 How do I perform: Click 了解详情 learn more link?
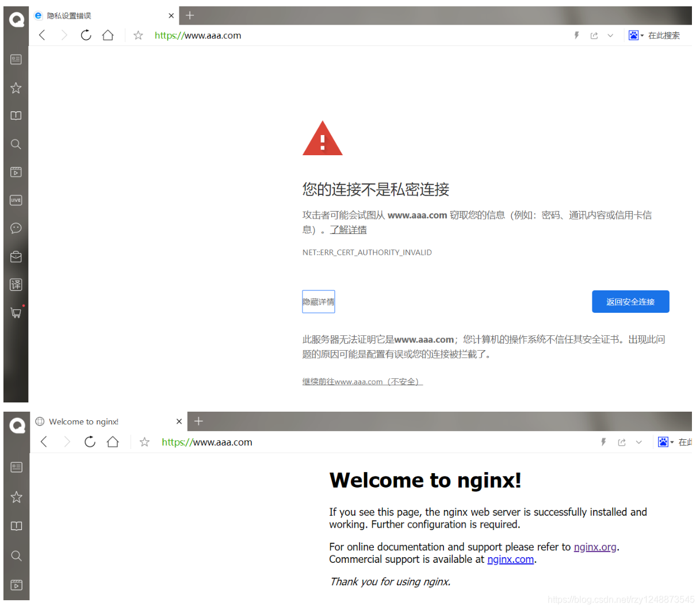[x=348, y=229]
